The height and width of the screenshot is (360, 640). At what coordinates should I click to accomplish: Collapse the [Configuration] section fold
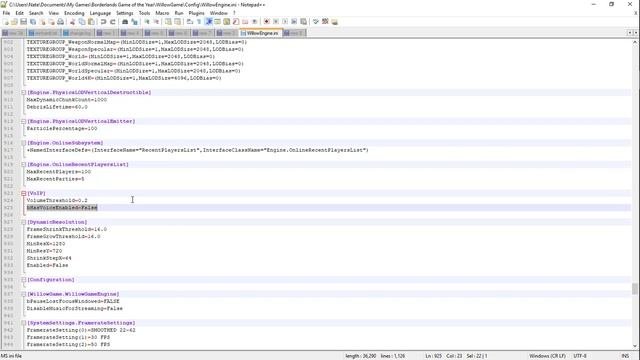click(x=23, y=280)
